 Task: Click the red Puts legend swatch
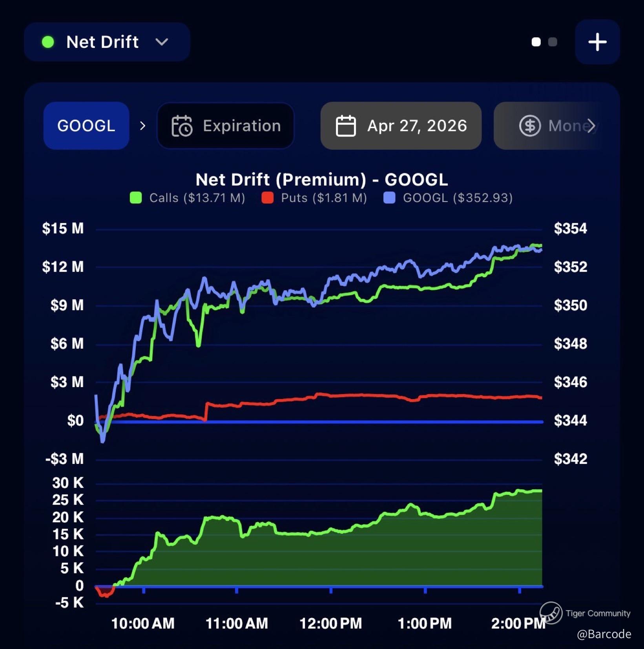click(268, 198)
